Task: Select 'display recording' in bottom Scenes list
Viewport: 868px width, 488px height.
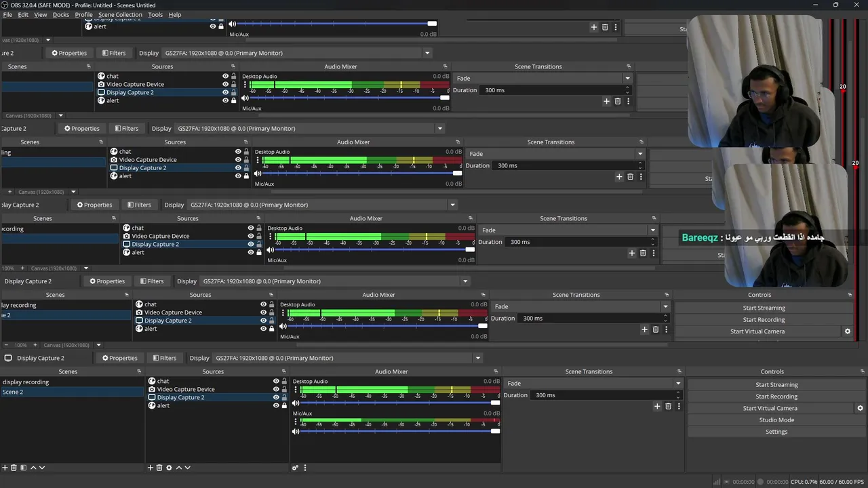Action: pyautogui.click(x=72, y=382)
